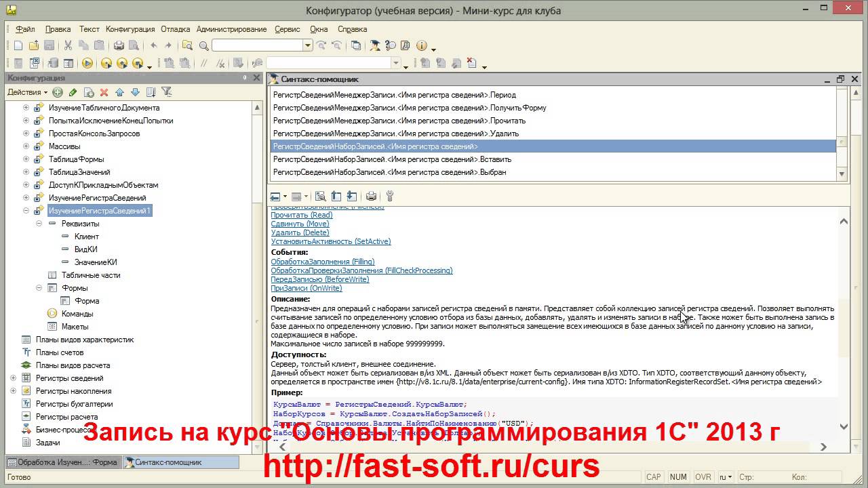This screenshot has height=488, width=868.
Task: Click Find current item in tree icon
Action: [320, 197]
